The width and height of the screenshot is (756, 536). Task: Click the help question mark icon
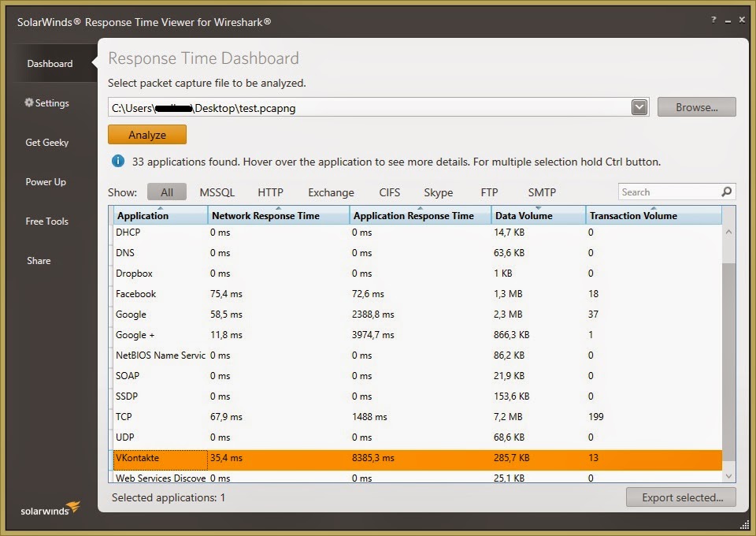(713, 20)
